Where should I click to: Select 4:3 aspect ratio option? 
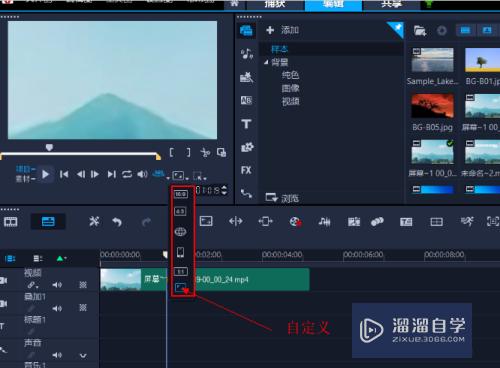pyautogui.click(x=180, y=211)
